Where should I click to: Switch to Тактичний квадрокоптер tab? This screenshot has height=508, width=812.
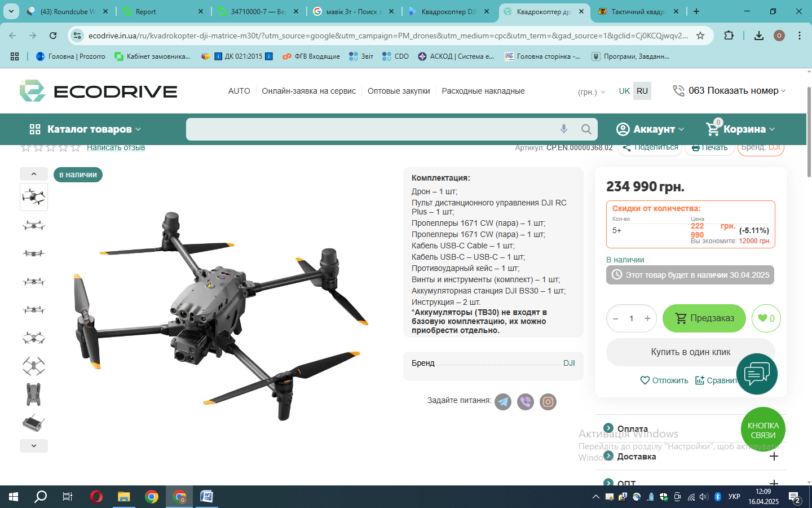pyautogui.click(x=639, y=11)
